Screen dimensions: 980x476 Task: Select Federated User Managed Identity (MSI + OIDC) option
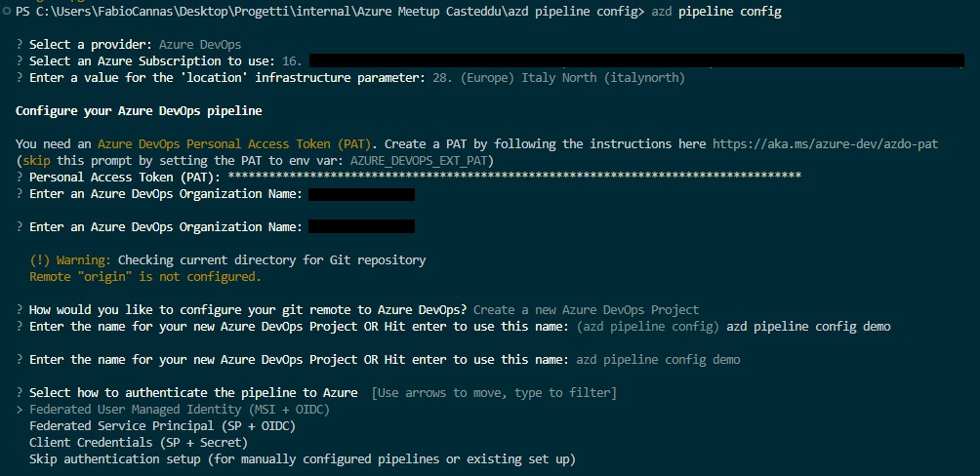(179, 410)
